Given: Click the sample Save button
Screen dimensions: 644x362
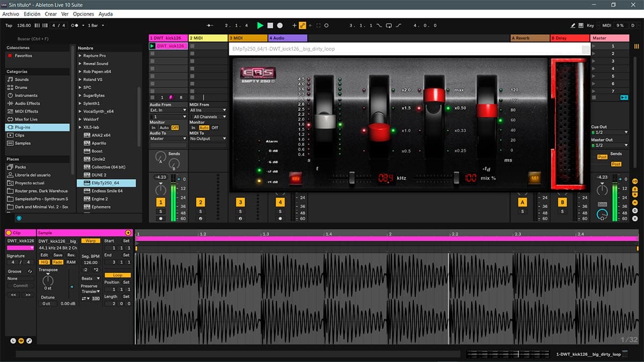Looking at the screenshot, I should pos(57,255).
